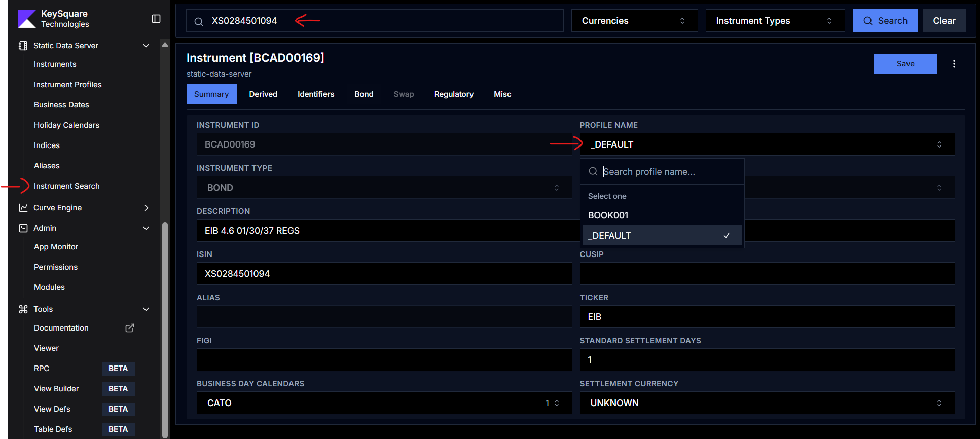Viewport: 980px width, 439px height.
Task: Open the Settlement Currency UNKNOWN dropdown
Action: [767, 403]
